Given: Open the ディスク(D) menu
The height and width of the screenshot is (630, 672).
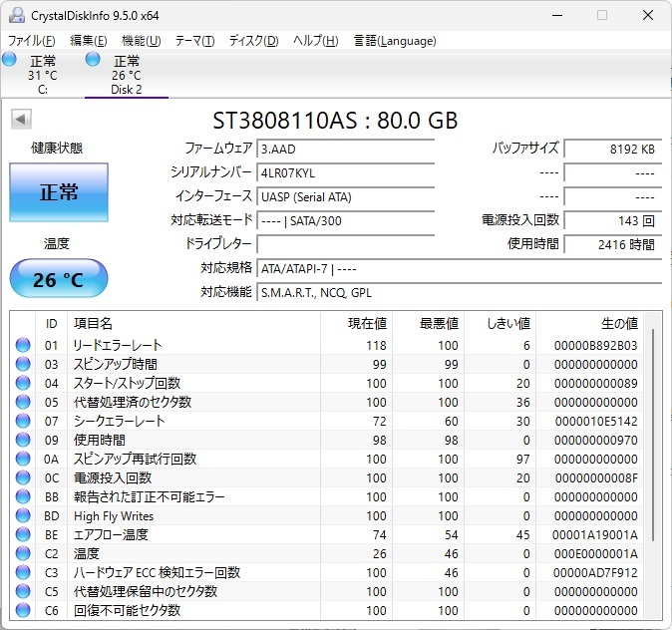Looking at the screenshot, I should (253, 41).
